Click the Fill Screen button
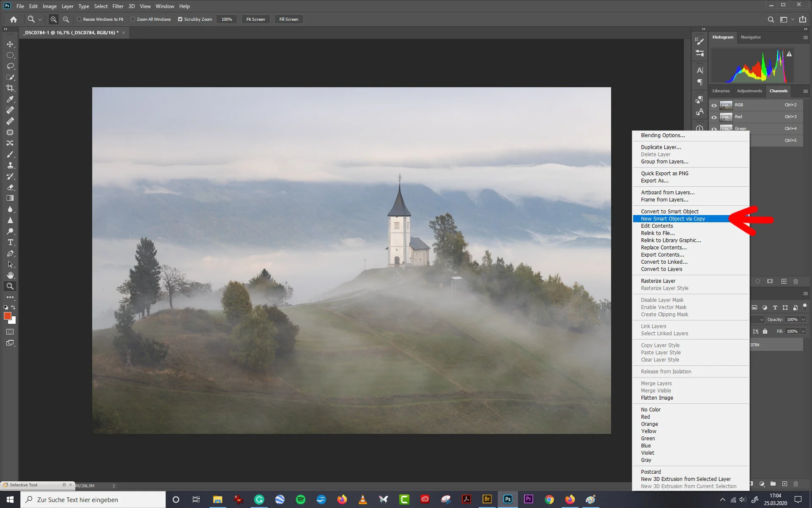This screenshot has width=812, height=508. (288, 19)
